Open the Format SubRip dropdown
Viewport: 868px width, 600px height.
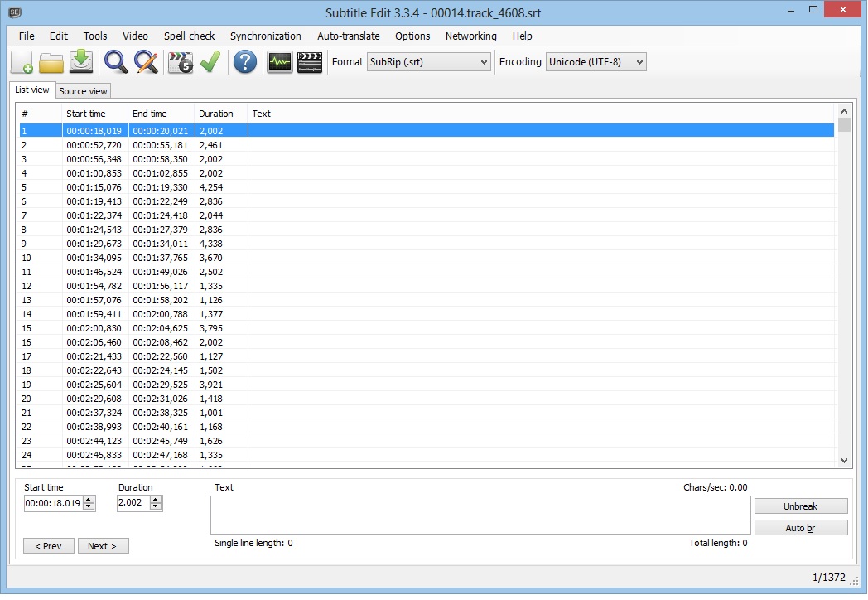(429, 62)
